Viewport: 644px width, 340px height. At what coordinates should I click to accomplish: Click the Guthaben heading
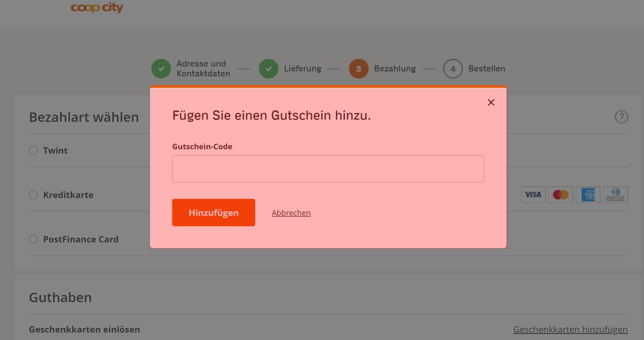tap(60, 297)
